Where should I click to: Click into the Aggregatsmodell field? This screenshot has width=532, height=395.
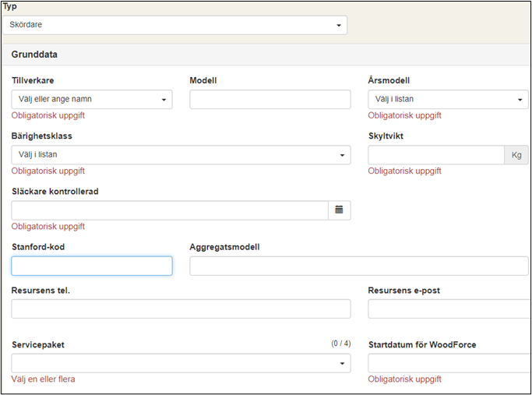358,266
